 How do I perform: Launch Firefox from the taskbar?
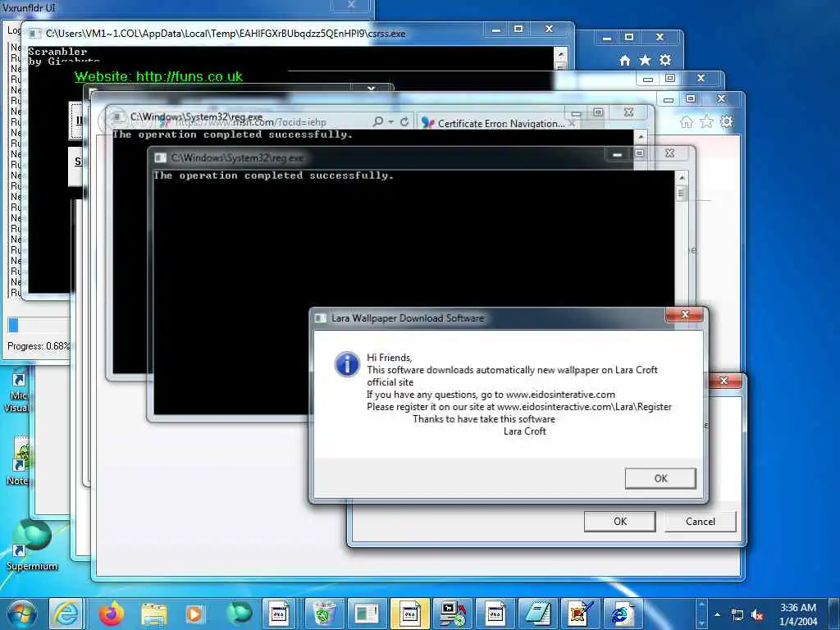(x=112, y=614)
